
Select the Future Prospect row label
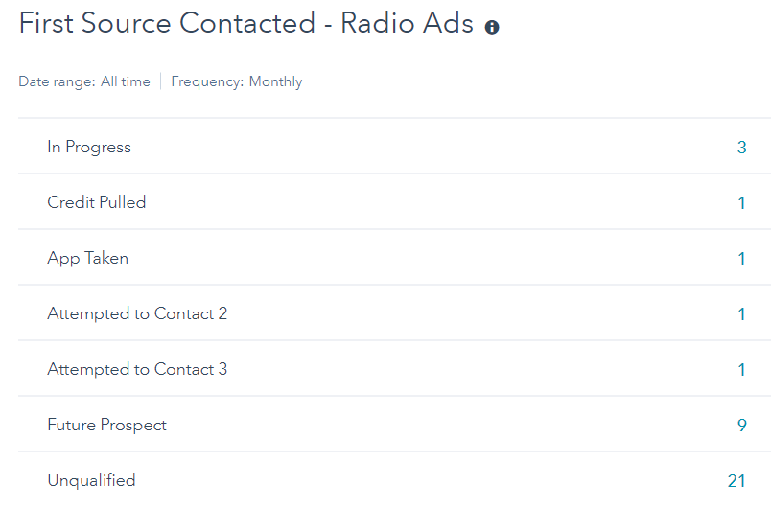click(x=106, y=426)
